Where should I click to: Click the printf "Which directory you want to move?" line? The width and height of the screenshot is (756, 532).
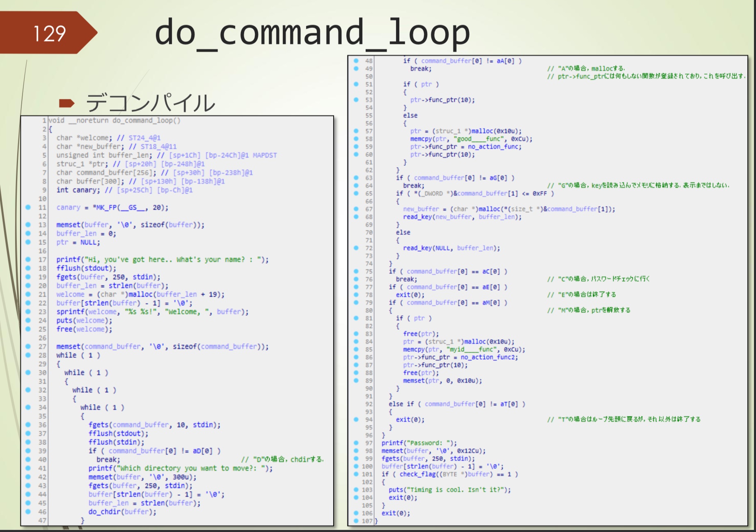tap(180, 468)
